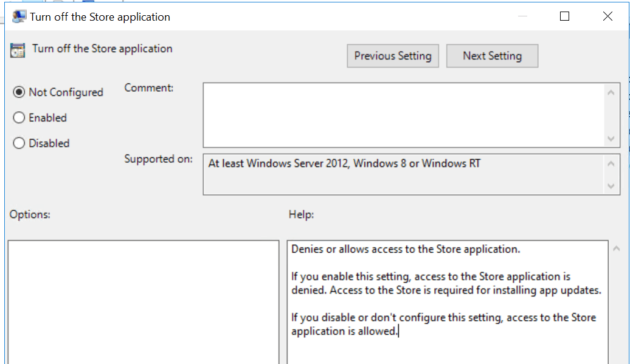Go to Previous Setting
The height and width of the screenshot is (364, 630).
[392, 56]
